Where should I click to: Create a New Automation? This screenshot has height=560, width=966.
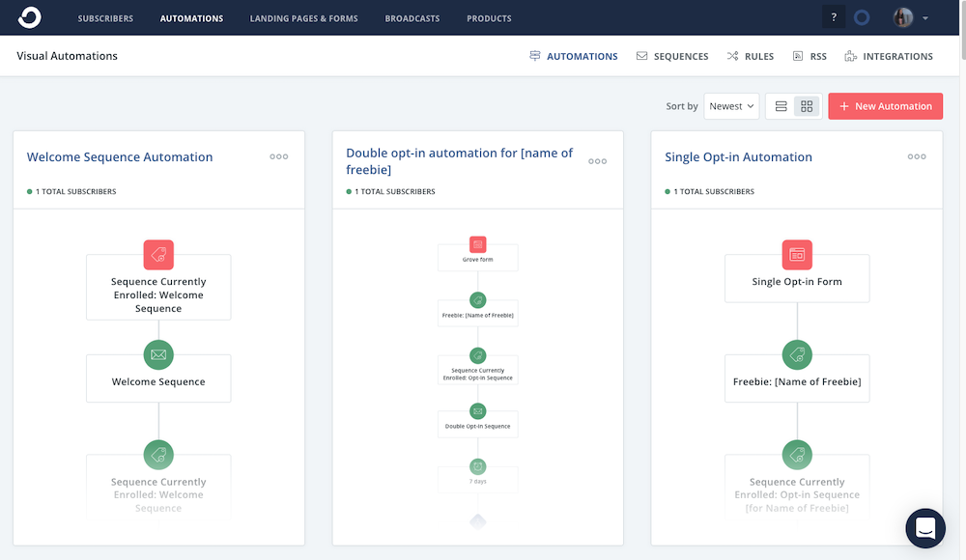pos(885,106)
